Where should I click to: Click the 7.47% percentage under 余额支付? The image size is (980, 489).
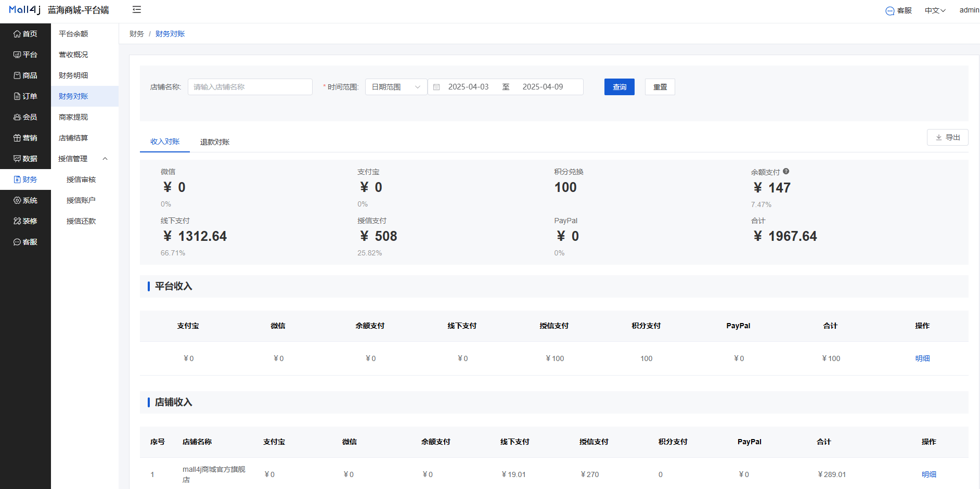pyautogui.click(x=761, y=204)
